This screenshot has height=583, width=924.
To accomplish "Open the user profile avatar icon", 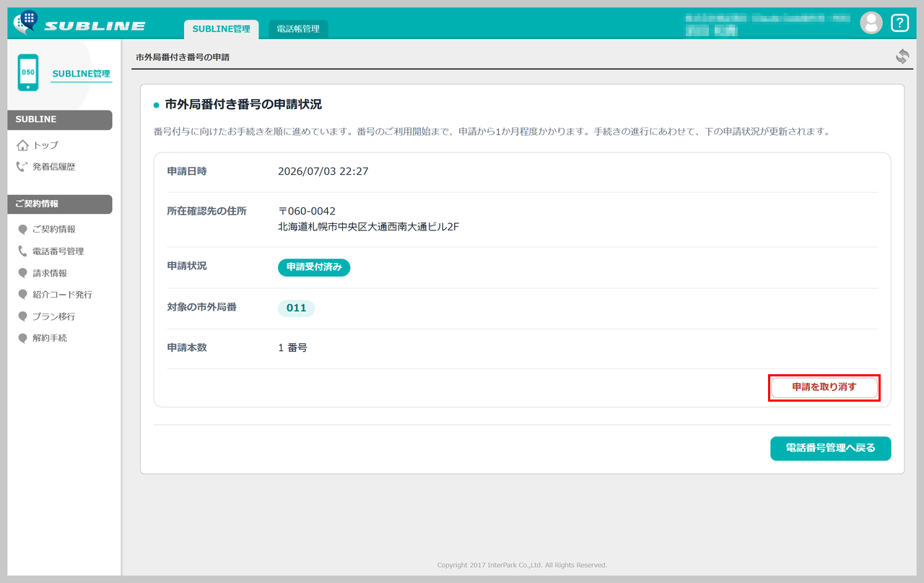I will click(x=871, y=23).
